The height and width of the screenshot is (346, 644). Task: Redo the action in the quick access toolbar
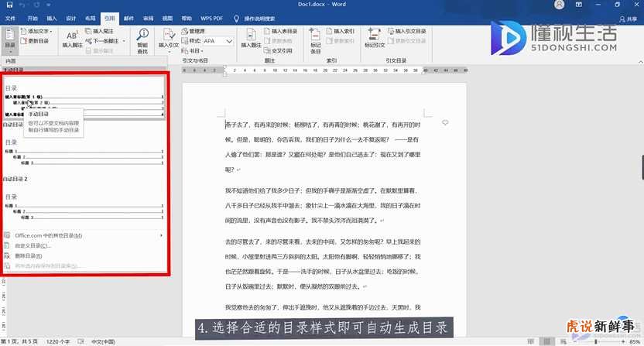click(36, 5)
